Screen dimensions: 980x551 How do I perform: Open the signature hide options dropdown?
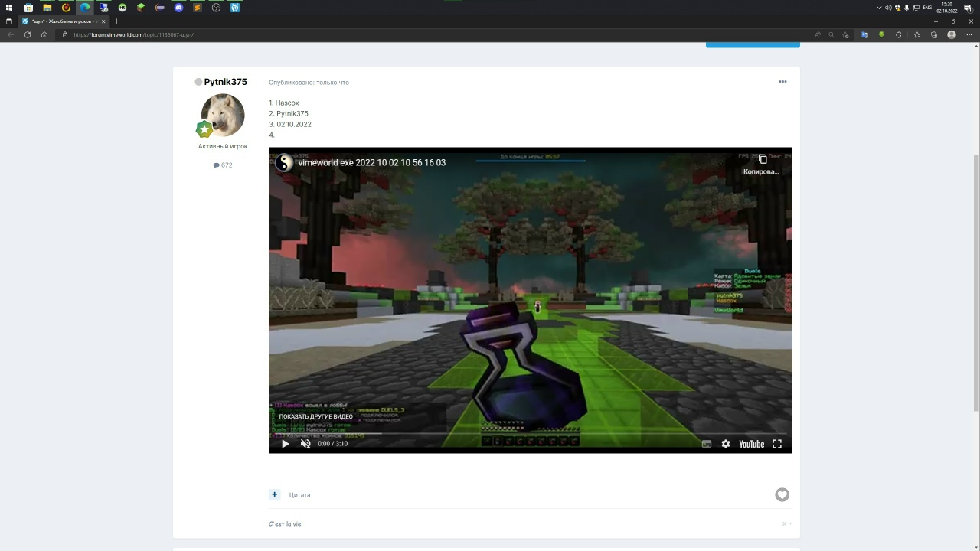786,524
